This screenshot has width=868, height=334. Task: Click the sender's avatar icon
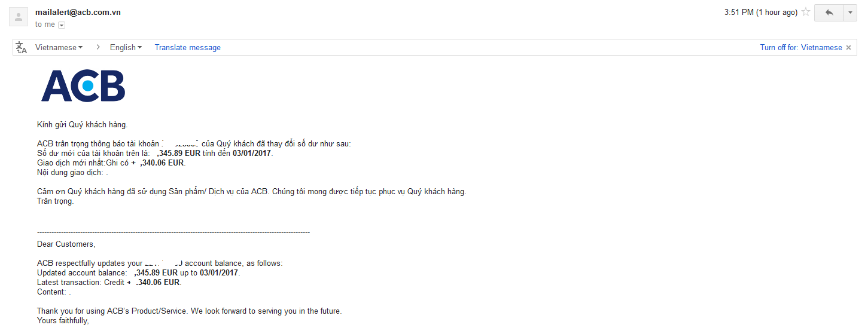pyautogui.click(x=19, y=17)
